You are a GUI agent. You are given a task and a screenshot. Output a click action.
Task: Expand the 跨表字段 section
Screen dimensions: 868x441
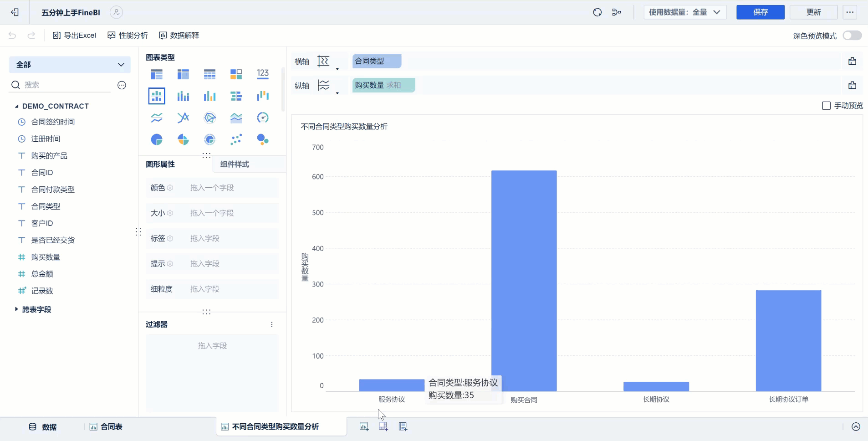[x=17, y=309]
